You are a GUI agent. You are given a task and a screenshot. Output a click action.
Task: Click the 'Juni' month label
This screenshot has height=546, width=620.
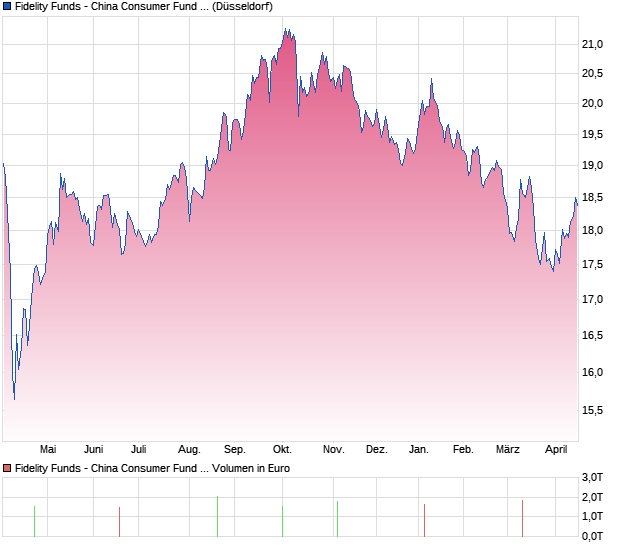coord(94,450)
